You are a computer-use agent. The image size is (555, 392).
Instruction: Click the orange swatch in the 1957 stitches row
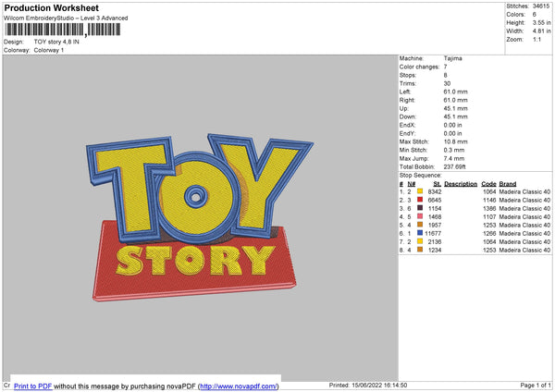tap(420, 225)
